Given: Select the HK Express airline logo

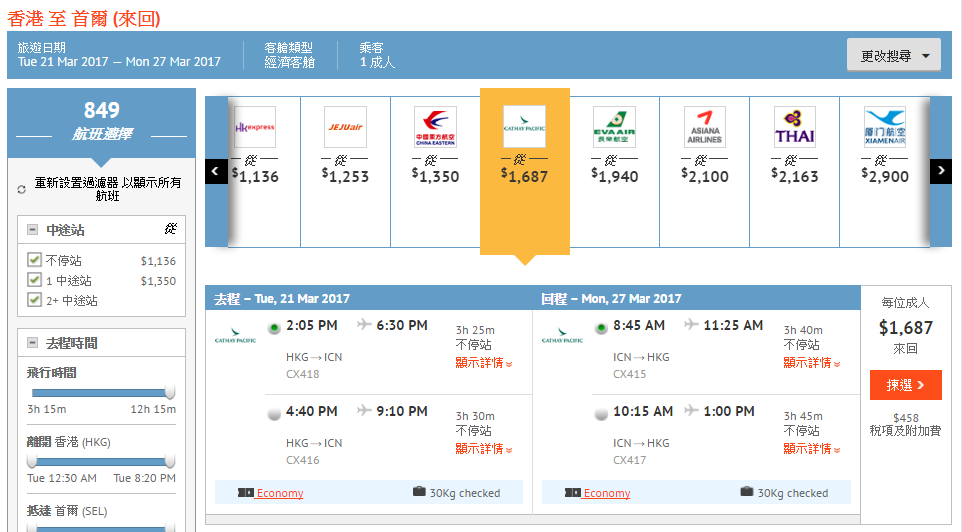Looking at the screenshot, I should 255,127.
